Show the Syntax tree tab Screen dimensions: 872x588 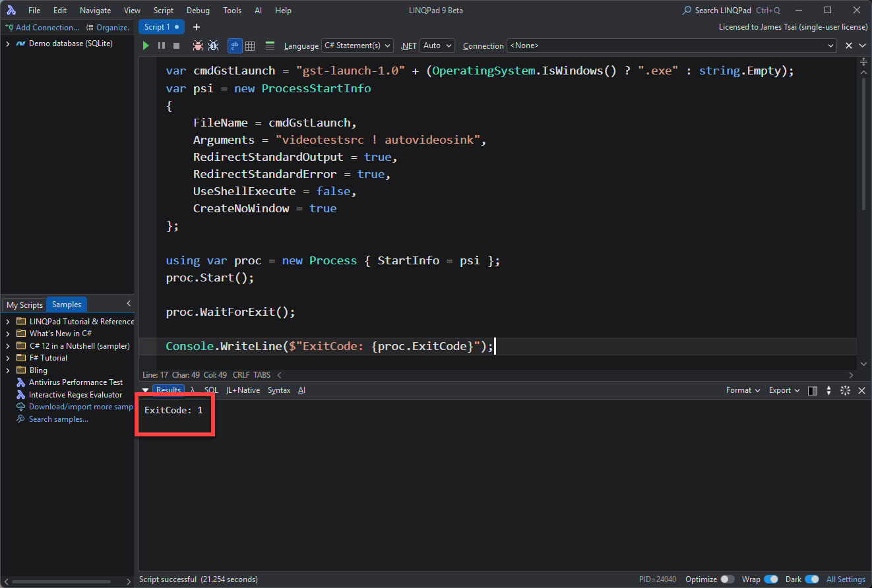coord(279,390)
